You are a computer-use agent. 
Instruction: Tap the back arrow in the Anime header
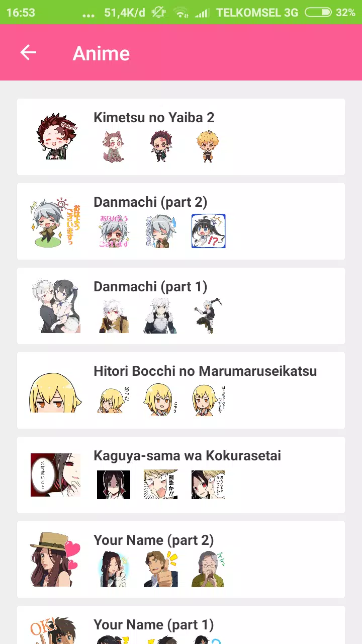click(28, 52)
